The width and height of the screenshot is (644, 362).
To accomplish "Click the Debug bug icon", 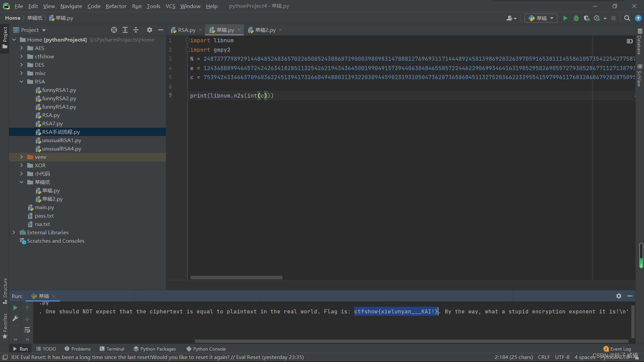I will tap(576, 18).
